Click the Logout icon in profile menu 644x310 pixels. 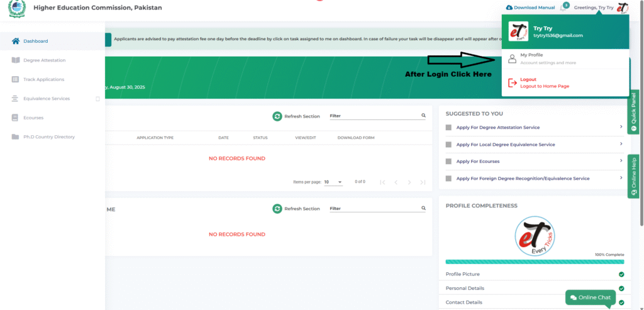(512, 83)
